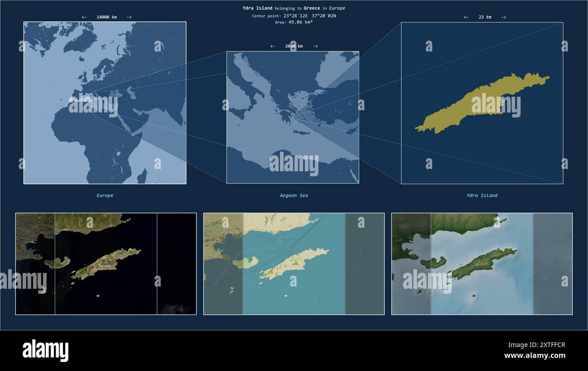Click the '2000 km' scale label
This screenshot has width=588, height=371.
click(294, 46)
